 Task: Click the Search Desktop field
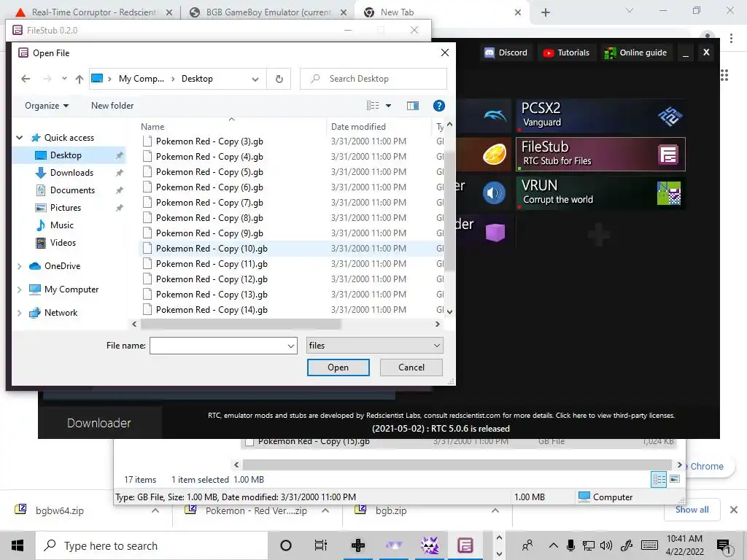pos(373,79)
